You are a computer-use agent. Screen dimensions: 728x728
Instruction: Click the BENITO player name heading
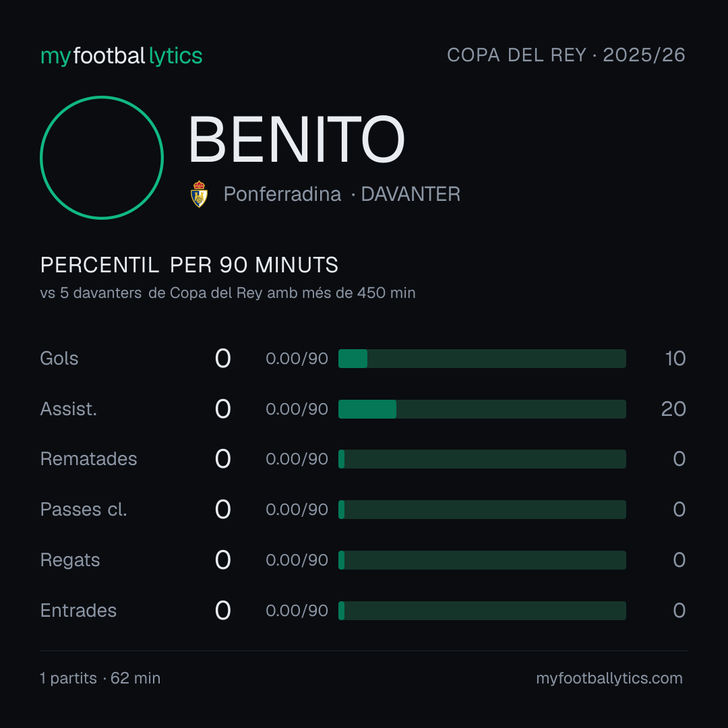(297, 140)
